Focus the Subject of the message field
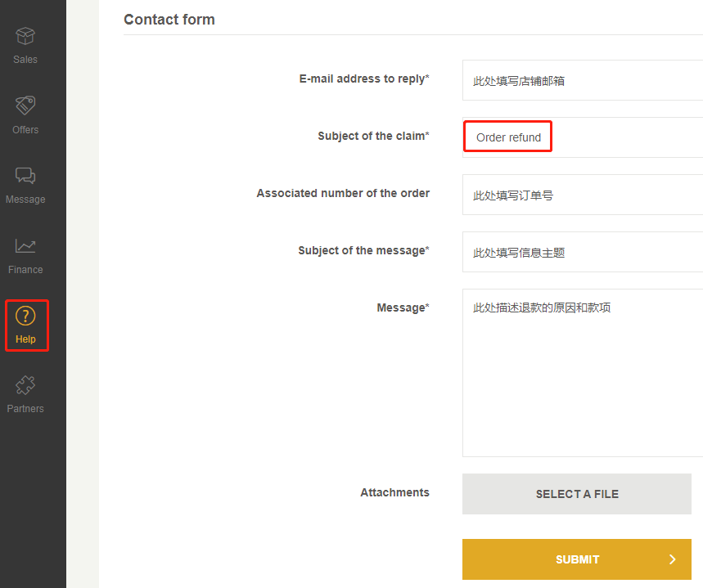The image size is (703, 588). point(581,253)
